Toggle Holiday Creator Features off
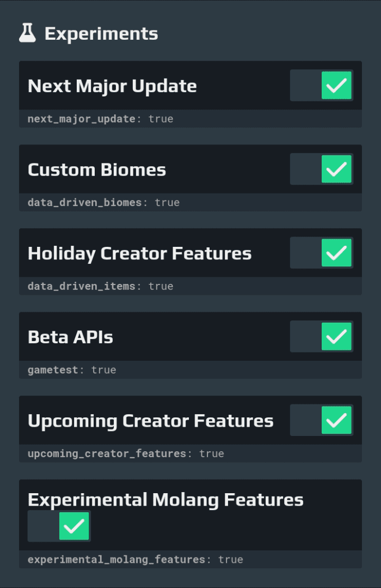Image resolution: width=381 pixels, height=588 pixels. coord(322,253)
